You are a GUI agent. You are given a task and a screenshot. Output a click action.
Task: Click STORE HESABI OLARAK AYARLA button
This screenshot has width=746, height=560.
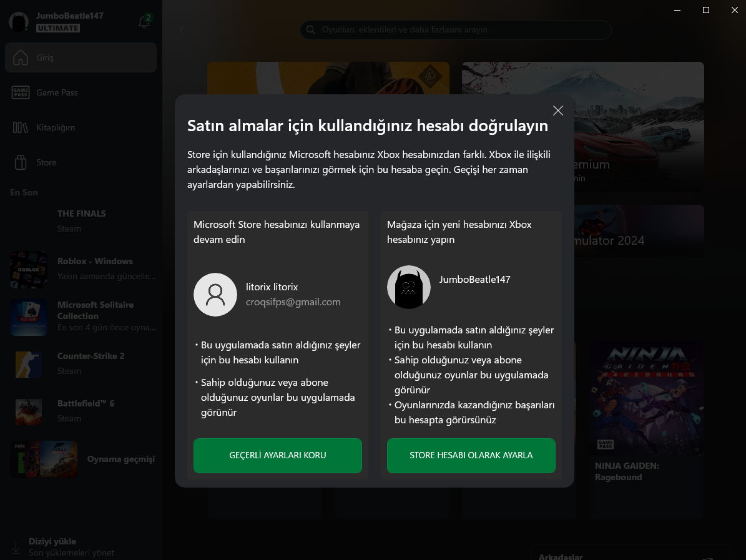(471, 455)
